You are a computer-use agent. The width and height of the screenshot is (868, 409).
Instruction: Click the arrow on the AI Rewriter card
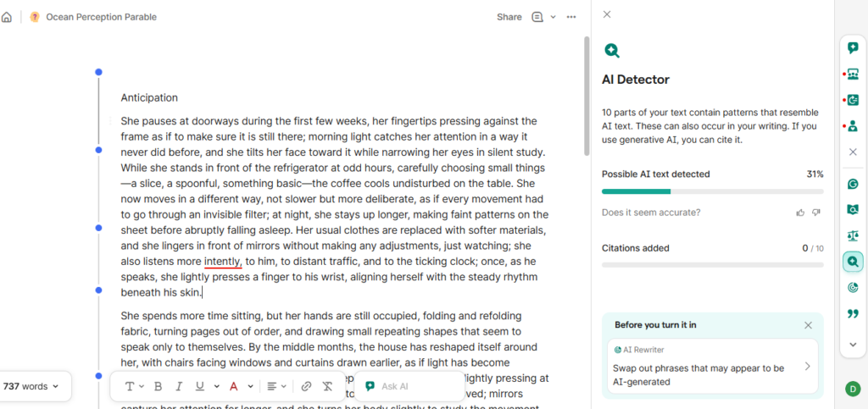pyautogui.click(x=807, y=366)
